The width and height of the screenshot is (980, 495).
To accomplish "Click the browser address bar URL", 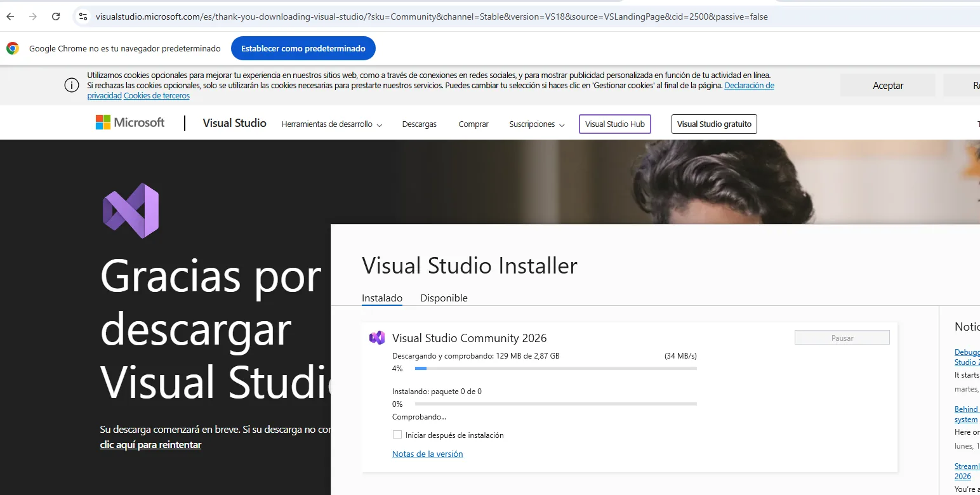I will point(432,16).
